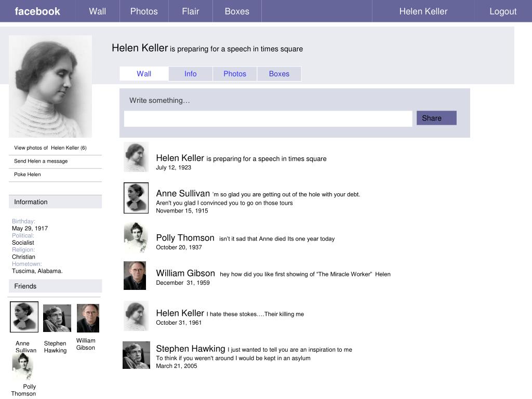This screenshot has width=532, height=399.
Task: Click the date October 20, 1937
Action: tap(179, 247)
